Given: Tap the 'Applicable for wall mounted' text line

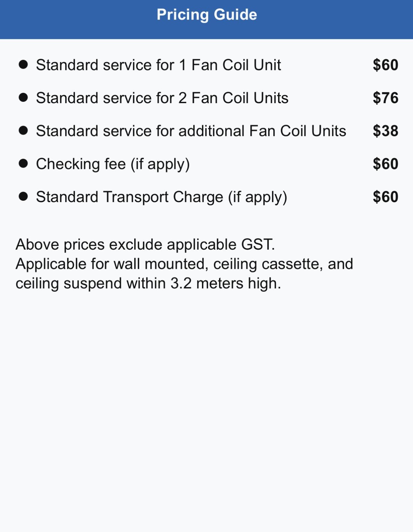Looking at the screenshot, I should [x=184, y=264].
